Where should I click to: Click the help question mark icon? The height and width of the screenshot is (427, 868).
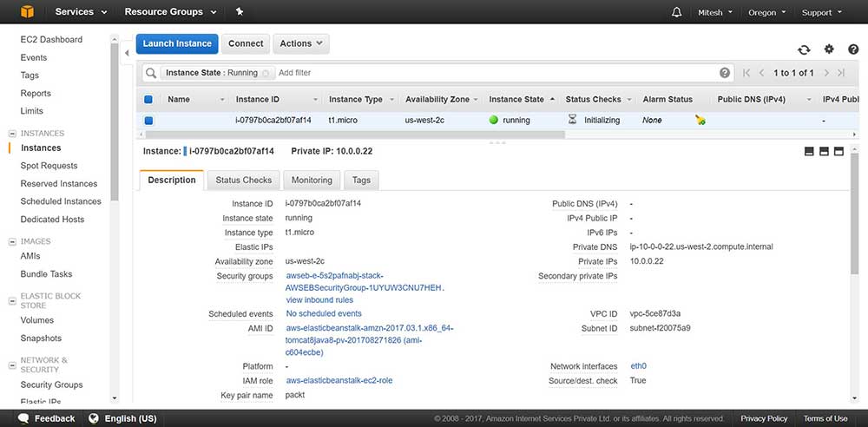[x=725, y=73]
